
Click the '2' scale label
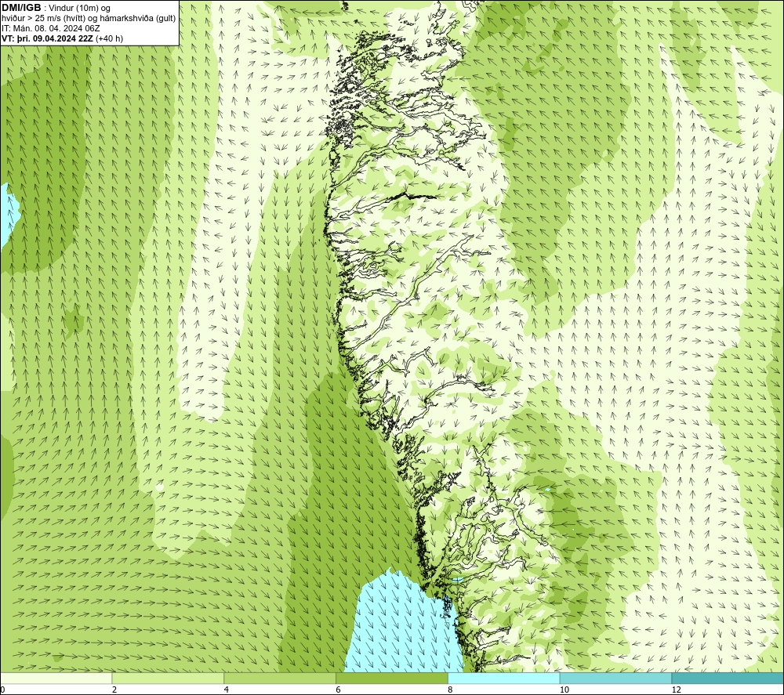114,690
